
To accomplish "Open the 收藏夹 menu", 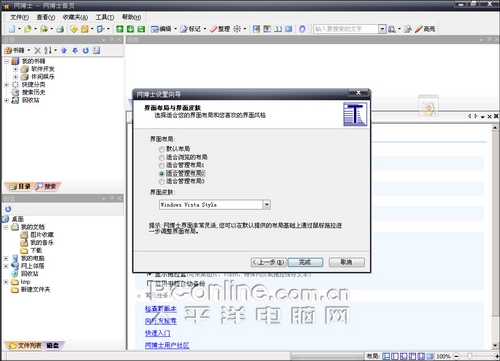I will 75,17.
